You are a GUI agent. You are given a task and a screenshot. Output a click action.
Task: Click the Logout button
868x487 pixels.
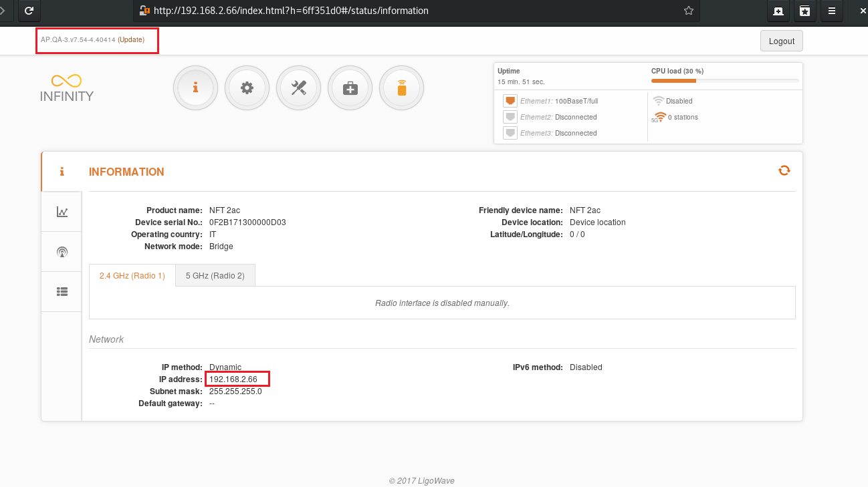(781, 41)
